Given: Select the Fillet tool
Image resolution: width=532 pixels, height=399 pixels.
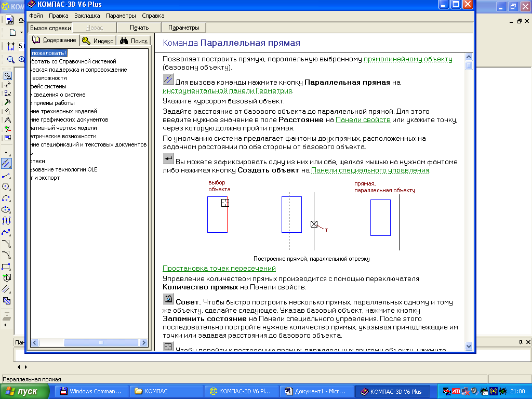Looking at the screenshot, I should pyautogui.click(x=6, y=255).
